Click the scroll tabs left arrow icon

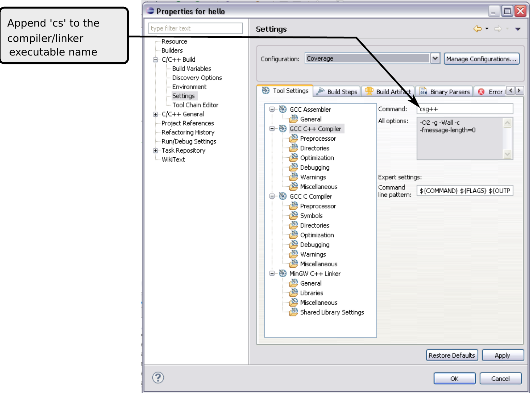511,91
